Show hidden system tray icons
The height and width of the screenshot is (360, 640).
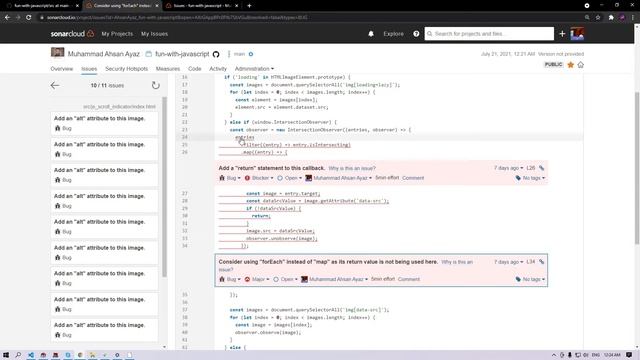tap(554, 355)
